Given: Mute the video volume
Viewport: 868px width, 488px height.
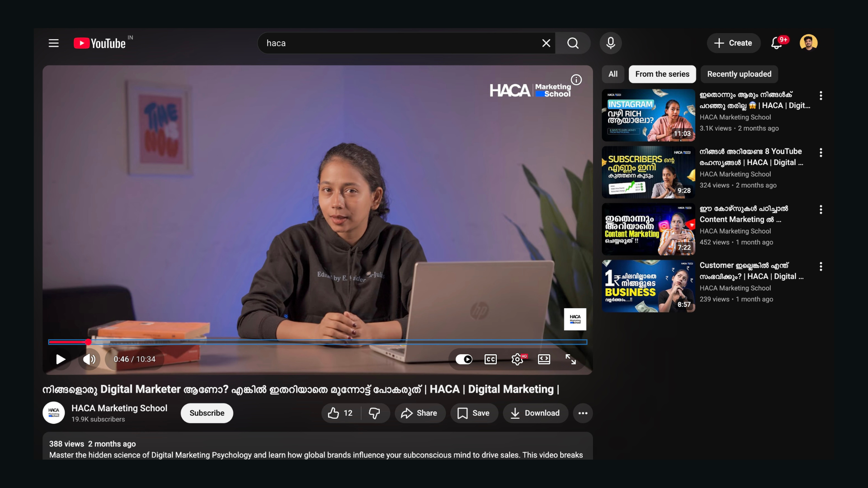Looking at the screenshot, I should (x=89, y=359).
